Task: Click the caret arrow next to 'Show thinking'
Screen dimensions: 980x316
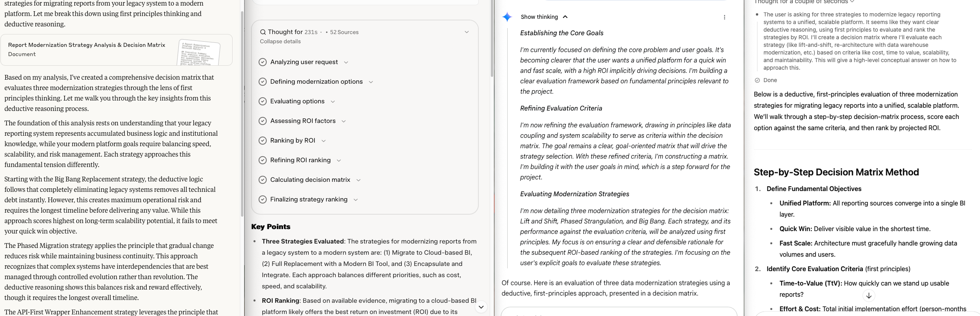Action: tap(565, 17)
